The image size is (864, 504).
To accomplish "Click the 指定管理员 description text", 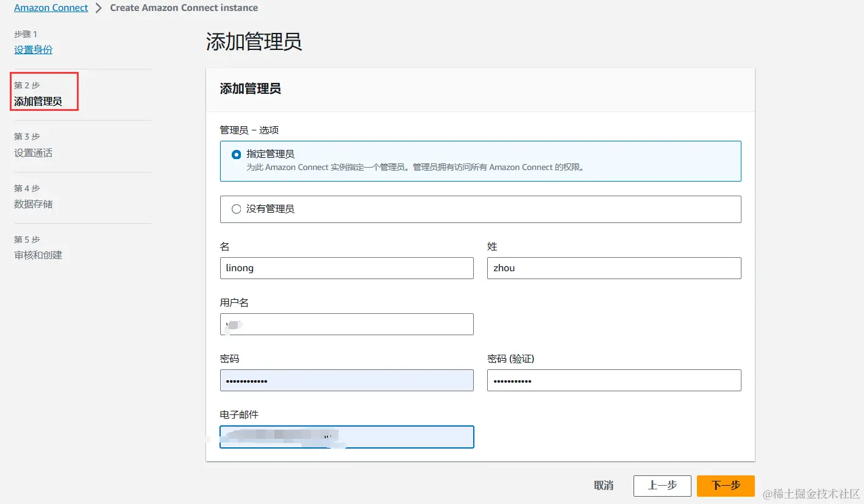I will 415,167.
